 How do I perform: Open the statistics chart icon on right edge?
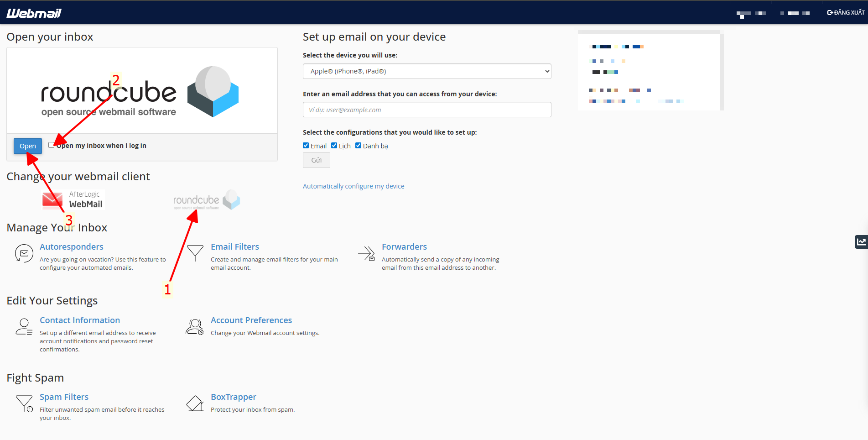pyautogui.click(x=861, y=242)
